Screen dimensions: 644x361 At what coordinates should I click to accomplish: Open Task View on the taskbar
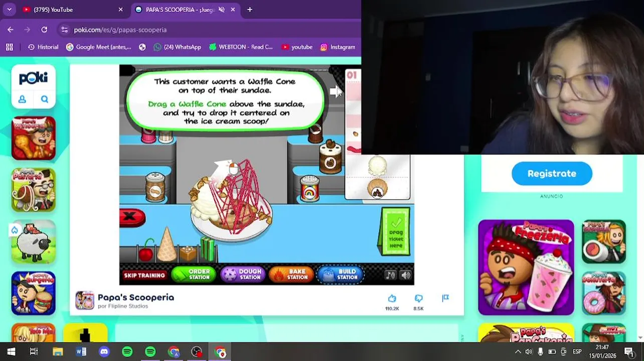pos(34,351)
